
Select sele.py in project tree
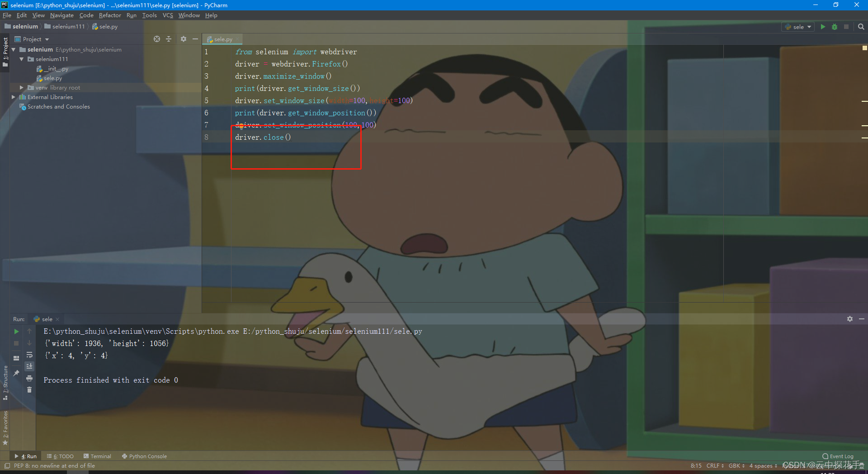pos(49,78)
